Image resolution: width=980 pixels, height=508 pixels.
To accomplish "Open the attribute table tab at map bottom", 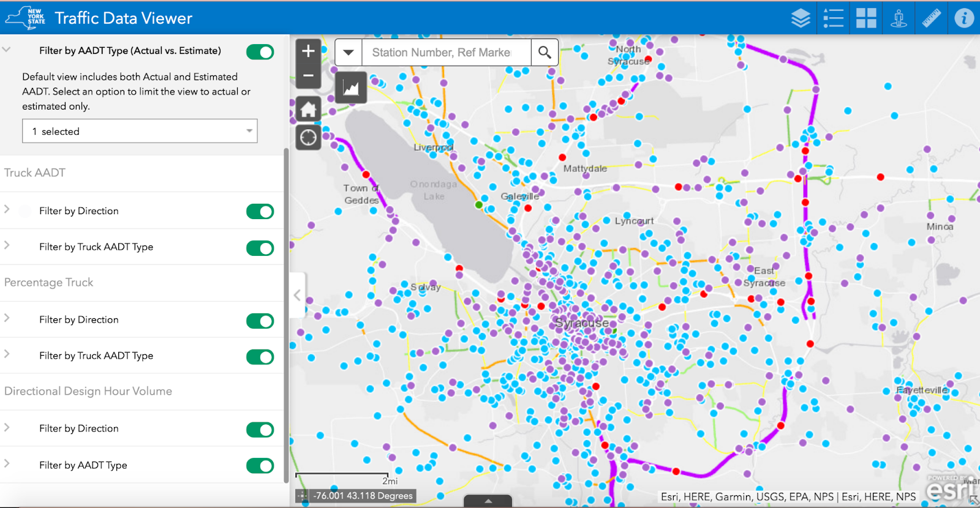I will tap(488, 501).
